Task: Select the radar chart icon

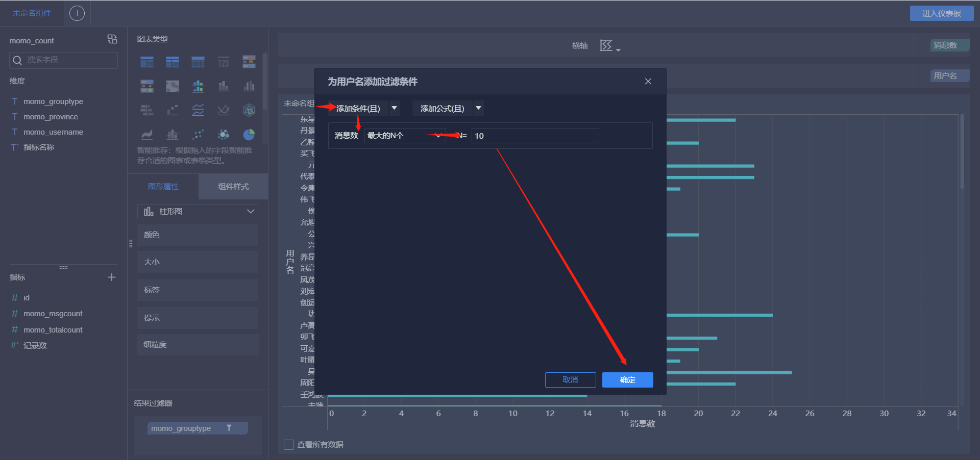Action: point(249,110)
